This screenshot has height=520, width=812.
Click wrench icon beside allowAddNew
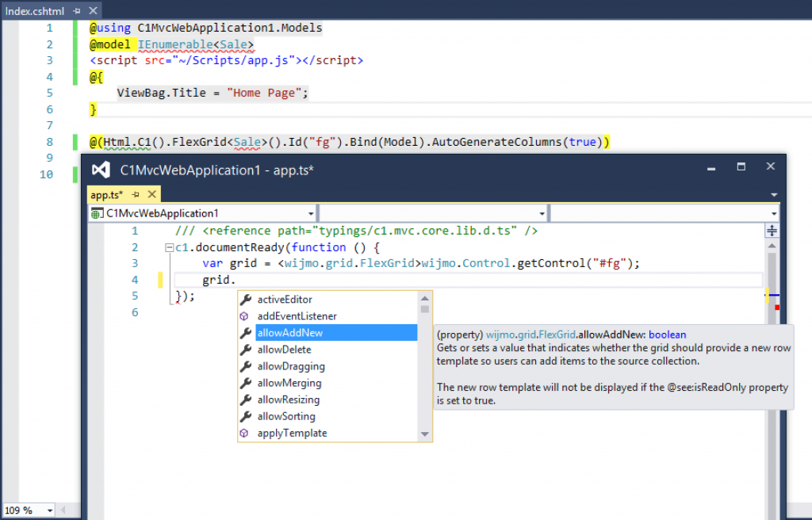pyautogui.click(x=246, y=333)
